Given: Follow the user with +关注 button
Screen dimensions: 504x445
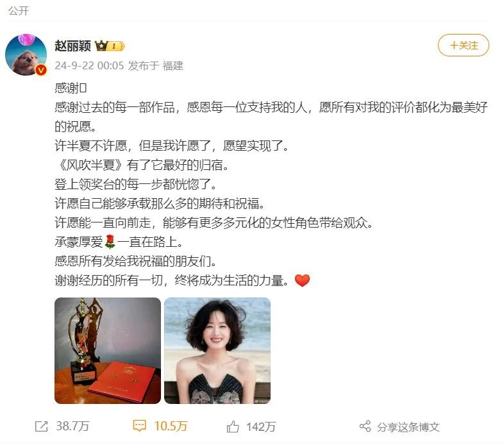Looking at the screenshot, I should 464,46.
